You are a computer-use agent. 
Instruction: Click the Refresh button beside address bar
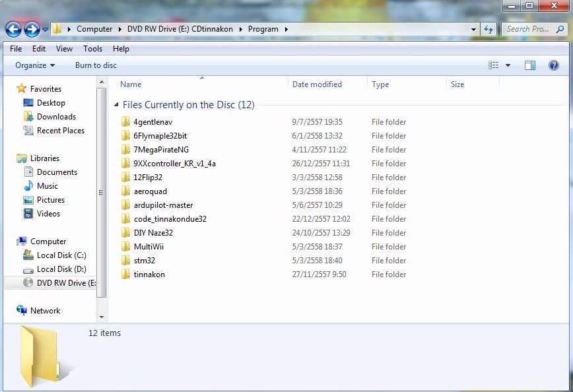click(x=489, y=29)
